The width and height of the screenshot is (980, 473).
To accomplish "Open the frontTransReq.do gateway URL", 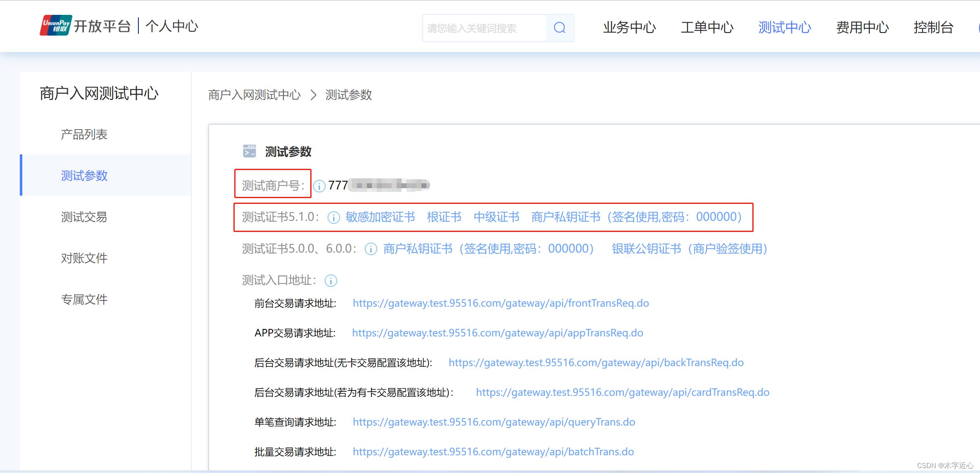I will point(500,303).
